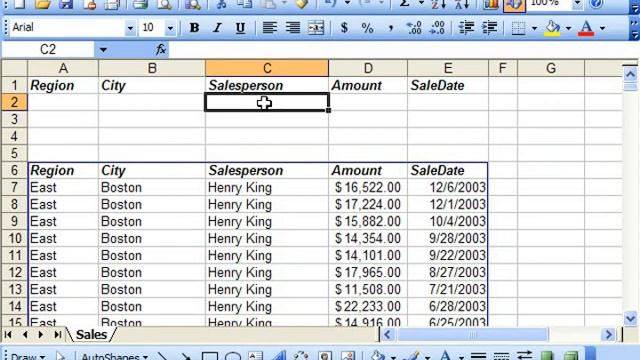Image resolution: width=640 pixels, height=360 pixels.
Task: Click the AutoSum sigma icon
Action: pyautogui.click(x=404, y=4)
